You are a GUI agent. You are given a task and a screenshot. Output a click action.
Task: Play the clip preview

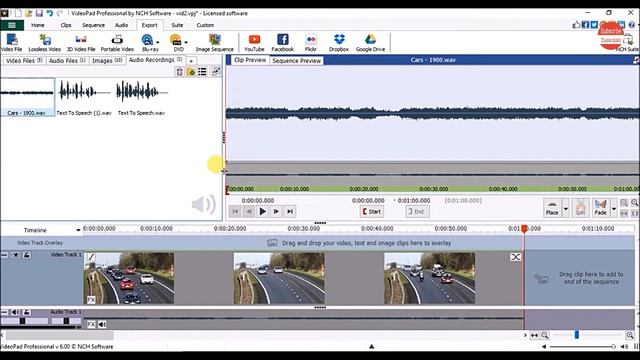(262, 211)
